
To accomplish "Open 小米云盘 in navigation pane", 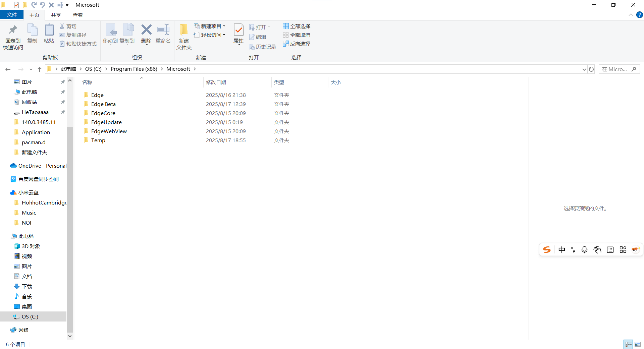I will pos(29,193).
